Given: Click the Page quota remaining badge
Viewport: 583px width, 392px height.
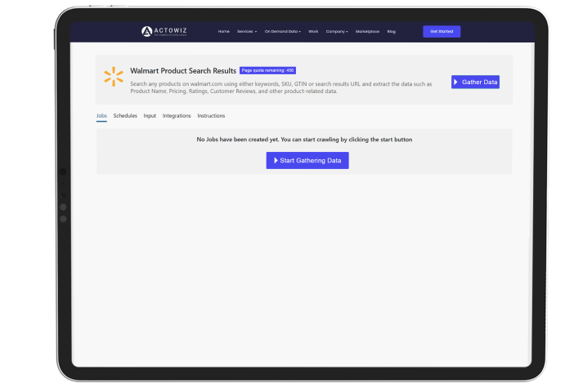Looking at the screenshot, I should [267, 70].
